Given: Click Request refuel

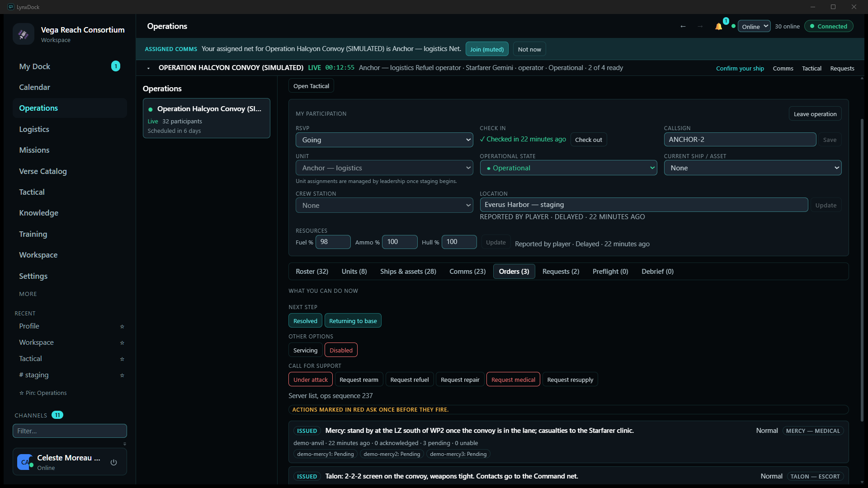Looking at the screenshot, I should [409, 380].
